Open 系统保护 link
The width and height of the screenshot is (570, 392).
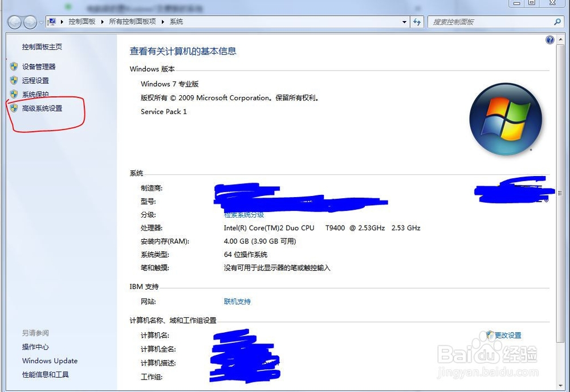point(35,95)
